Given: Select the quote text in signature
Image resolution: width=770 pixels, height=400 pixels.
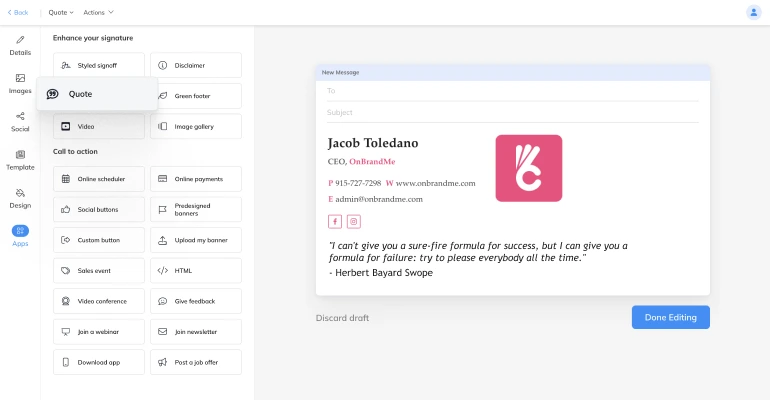Looking at the screenshot, I should (478, 252).
